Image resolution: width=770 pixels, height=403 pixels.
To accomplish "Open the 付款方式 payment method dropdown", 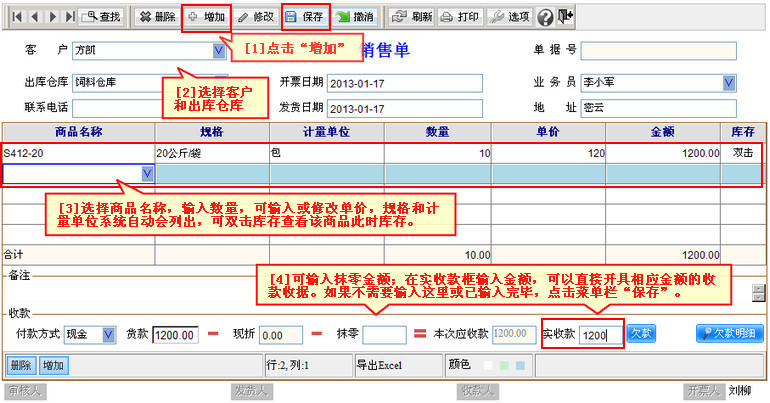I will (107, 333).
